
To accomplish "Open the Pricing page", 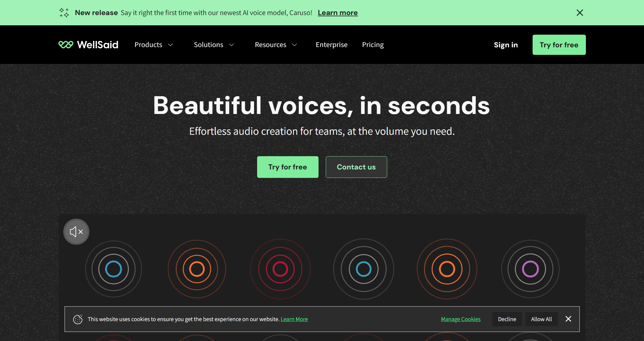I will pos(373,45).
